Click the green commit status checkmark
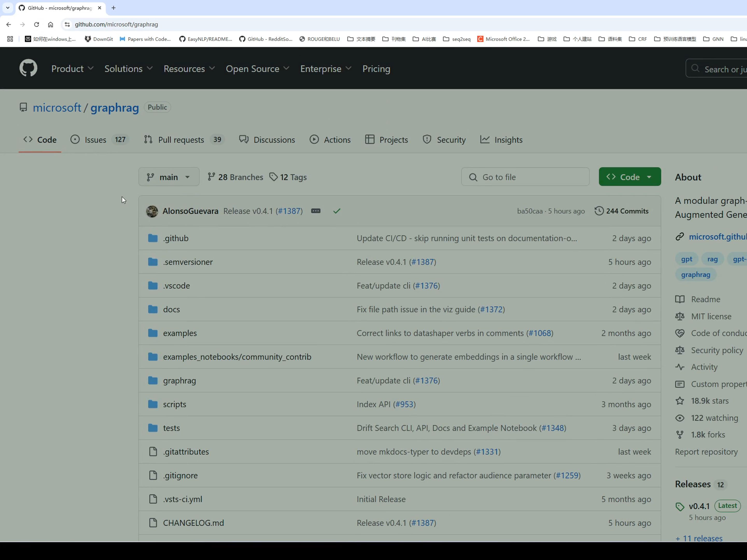 [337, 211]
